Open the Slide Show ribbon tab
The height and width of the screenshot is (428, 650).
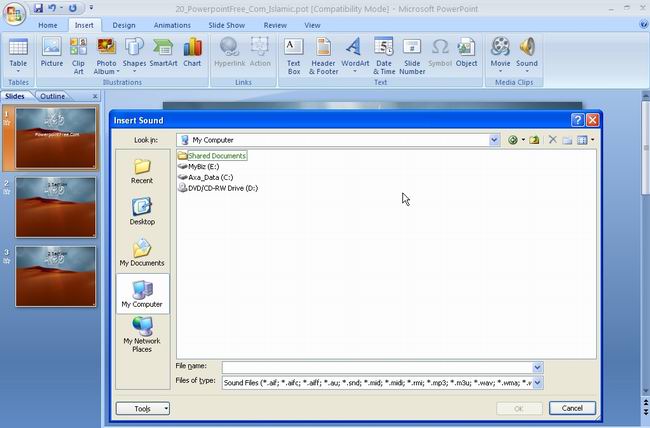tap(226, 25)
